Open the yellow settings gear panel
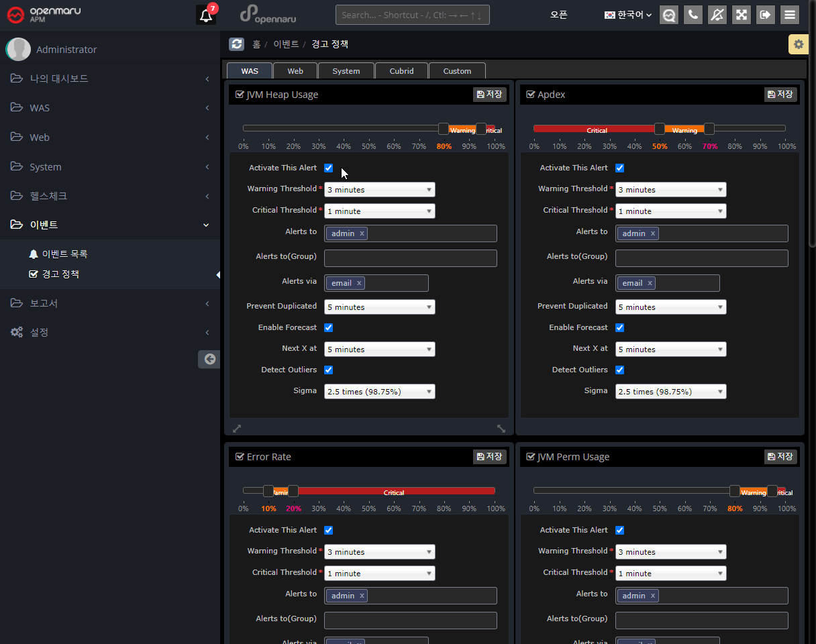Image resolution: width=816 pixels, height=644 pixels. 798,44
